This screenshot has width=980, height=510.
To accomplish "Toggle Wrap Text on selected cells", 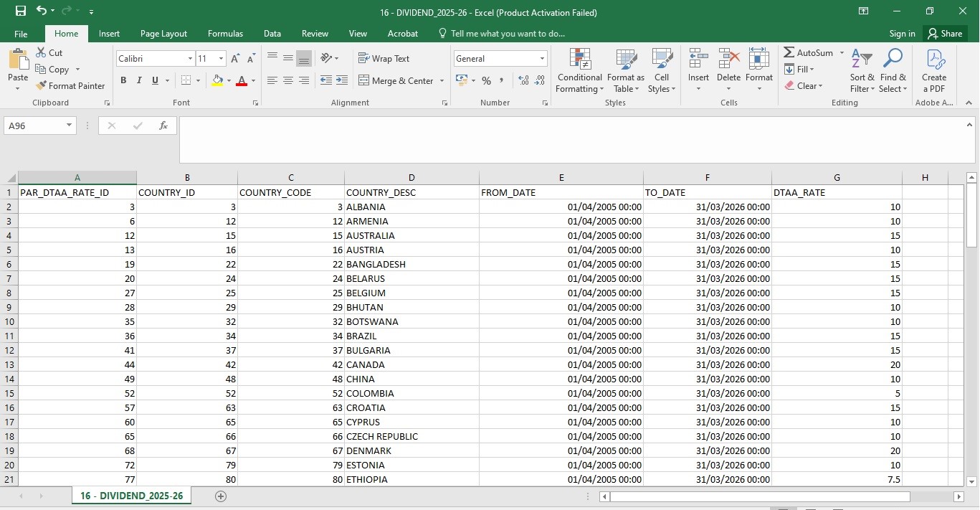I will point(384,59).
